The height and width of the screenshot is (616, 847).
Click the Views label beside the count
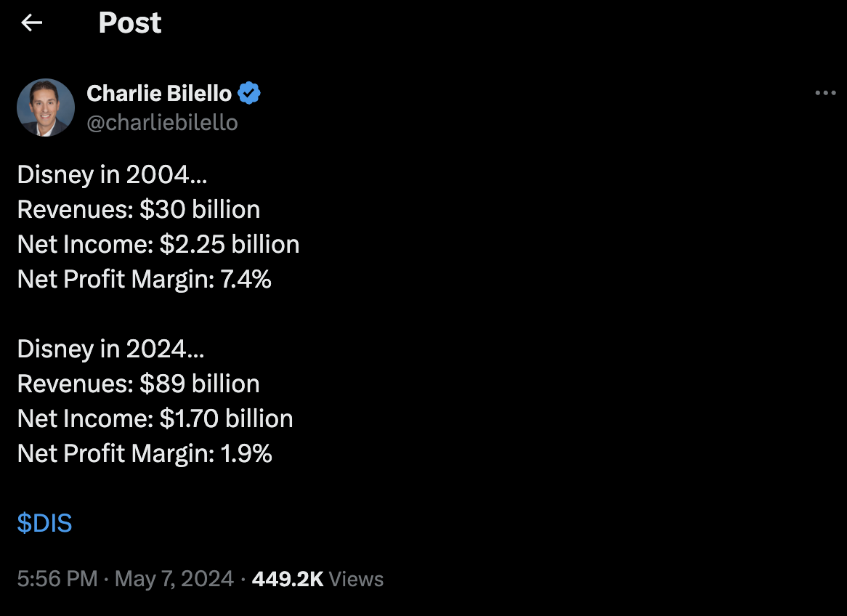coord(356,579)
